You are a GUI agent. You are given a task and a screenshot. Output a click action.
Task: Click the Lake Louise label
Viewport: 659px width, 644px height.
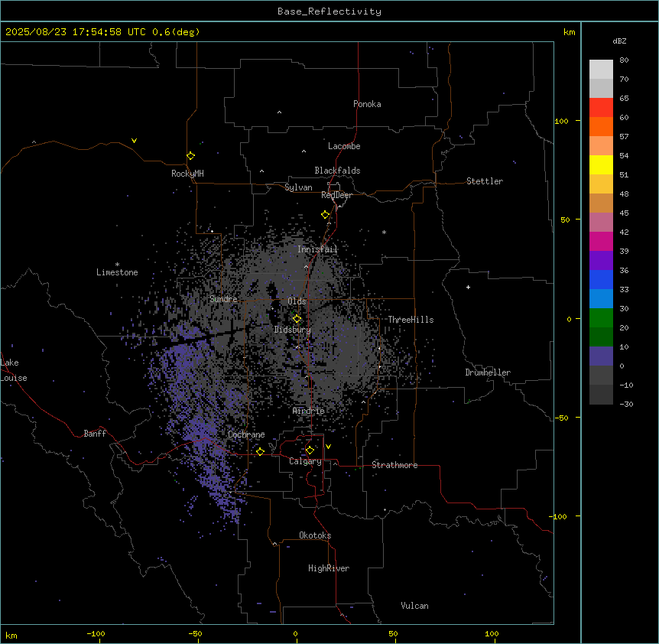14,370
